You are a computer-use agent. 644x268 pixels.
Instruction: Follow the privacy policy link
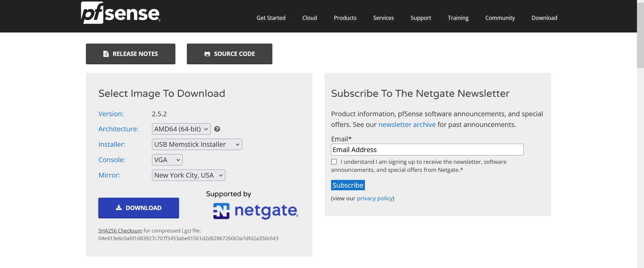tap(375, 198)
